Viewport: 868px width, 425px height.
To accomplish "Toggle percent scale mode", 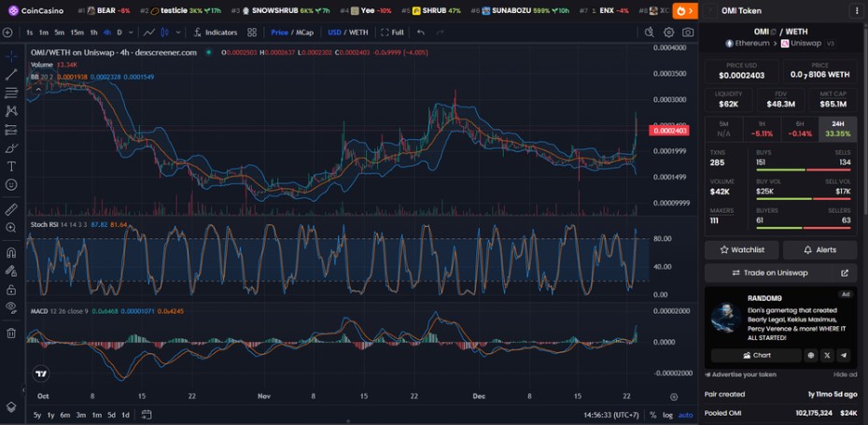I will [653, 415].
